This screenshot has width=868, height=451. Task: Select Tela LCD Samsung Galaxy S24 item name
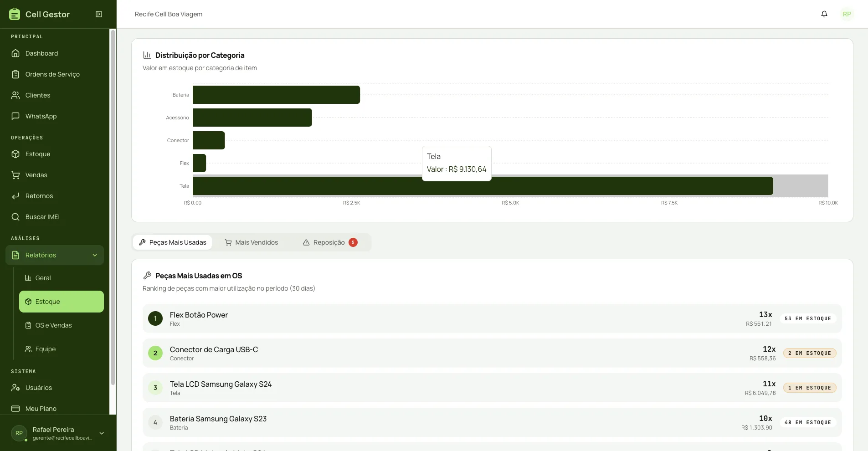[x=221, y=384]
